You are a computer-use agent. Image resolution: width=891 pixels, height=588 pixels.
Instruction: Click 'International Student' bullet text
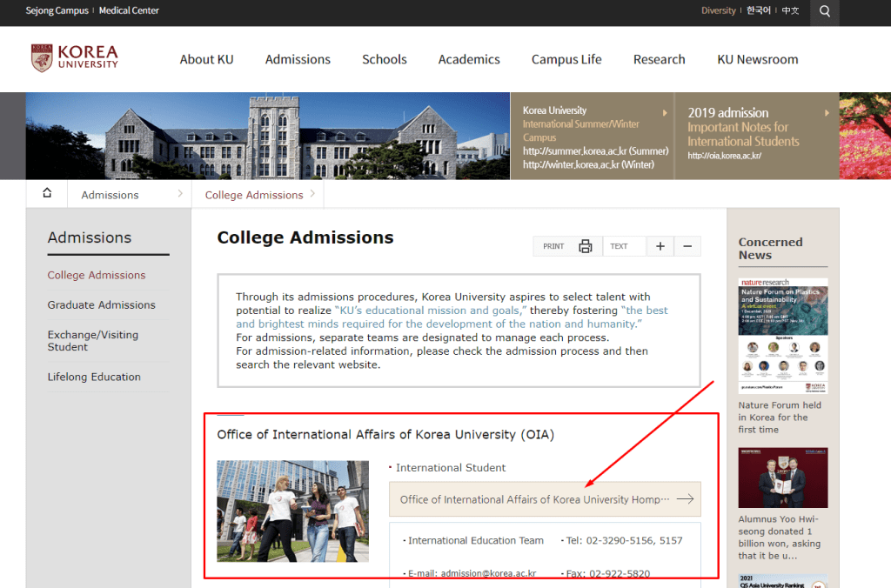tap(451, 468)
